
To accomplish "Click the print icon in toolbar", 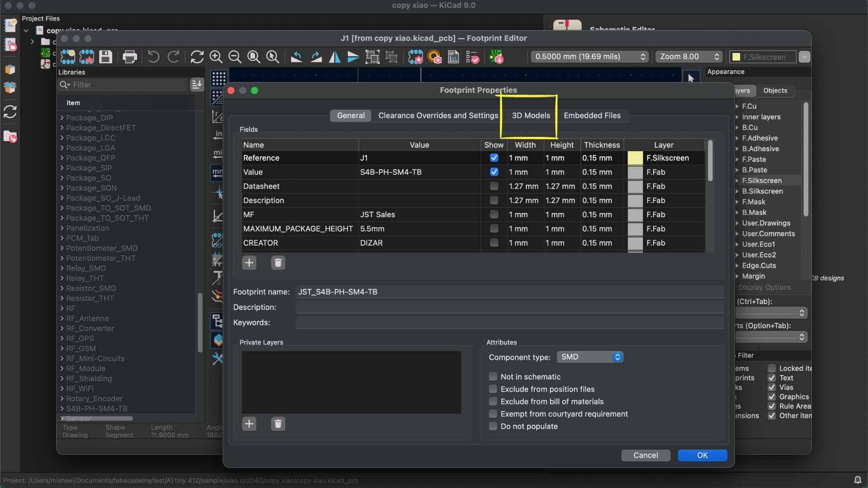I will [130, 57].
